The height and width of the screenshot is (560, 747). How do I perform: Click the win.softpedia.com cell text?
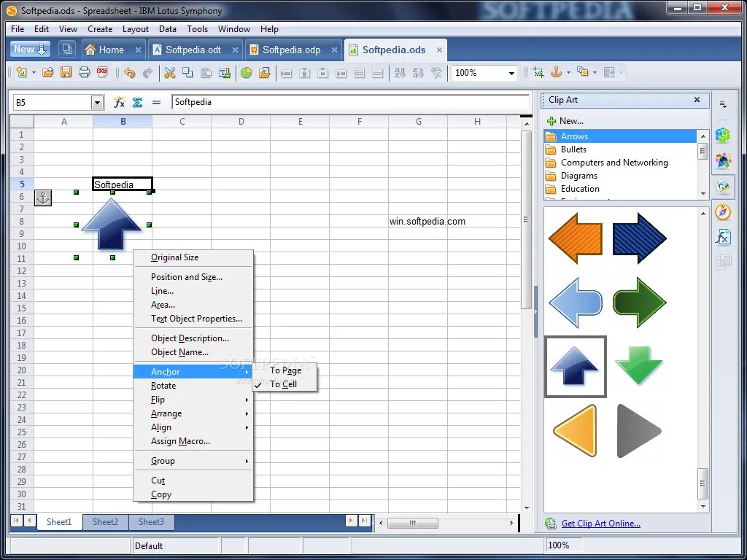427,222
